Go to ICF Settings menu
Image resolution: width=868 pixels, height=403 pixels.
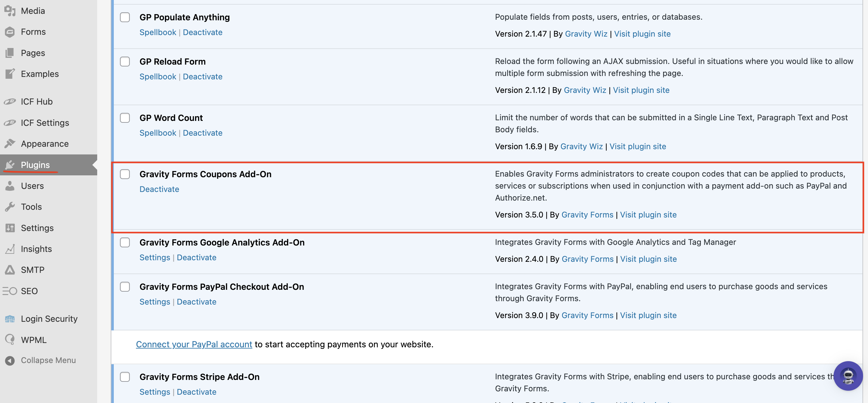tap(45, 123)
